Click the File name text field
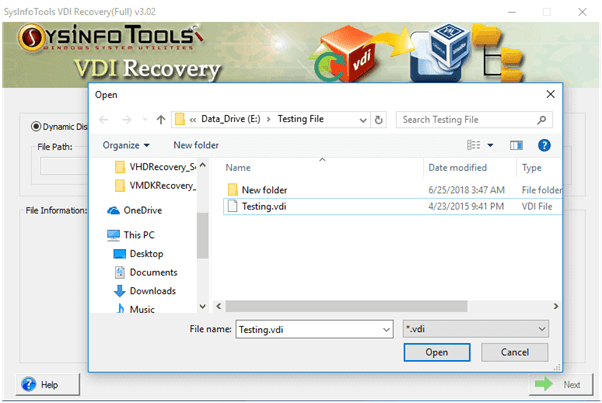Image resolution: width=602 pixels, height=403 pixels. tap(309, 329)
